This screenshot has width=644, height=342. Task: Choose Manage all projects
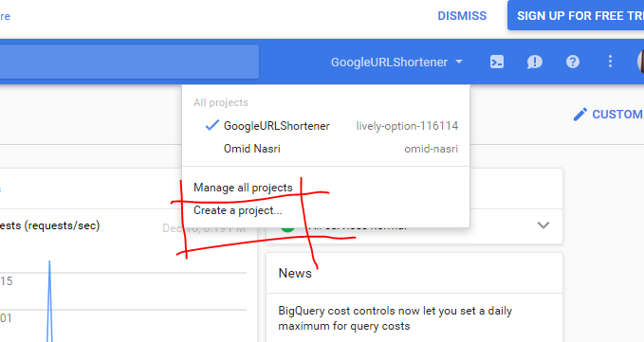(x=243, y=188)
